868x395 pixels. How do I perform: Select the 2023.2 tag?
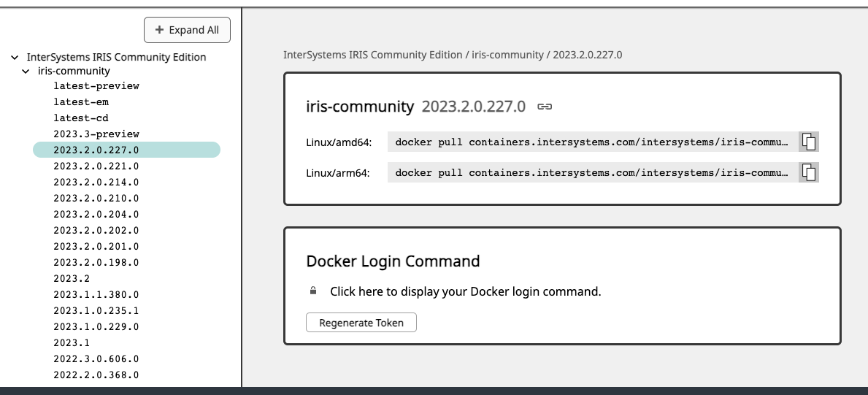[x=72, y=279]
